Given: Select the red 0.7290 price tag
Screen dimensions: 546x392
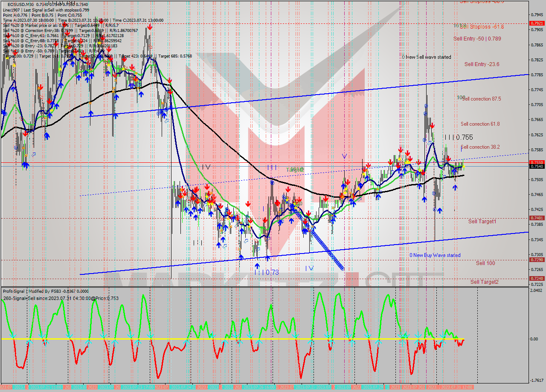Looking at the screenshot, I should coord(537,259).
